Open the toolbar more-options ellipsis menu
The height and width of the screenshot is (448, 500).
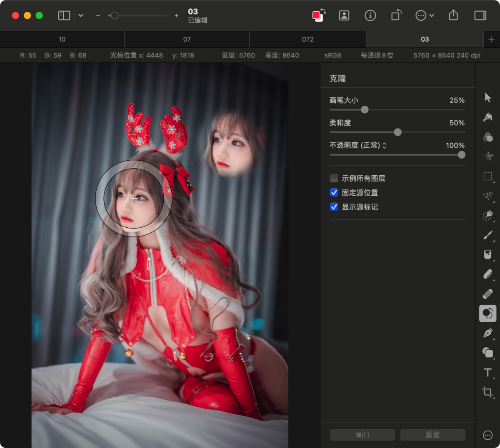pyautogui.click(x=425, y=15)
